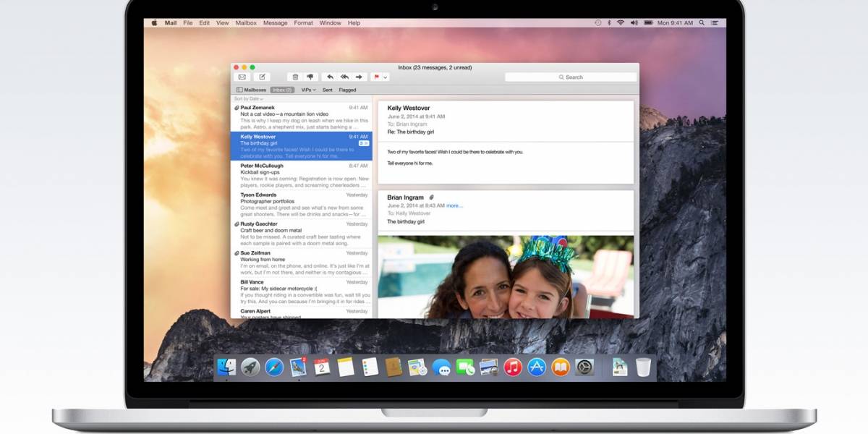Click the birthday photo attachment

click(506, 276)
